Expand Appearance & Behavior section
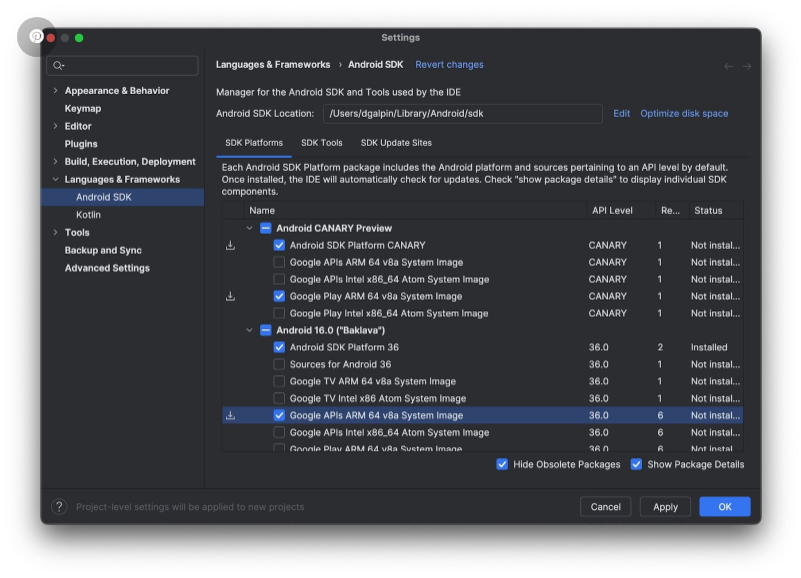Screen dimensions: 801x578 coord(55,91)
